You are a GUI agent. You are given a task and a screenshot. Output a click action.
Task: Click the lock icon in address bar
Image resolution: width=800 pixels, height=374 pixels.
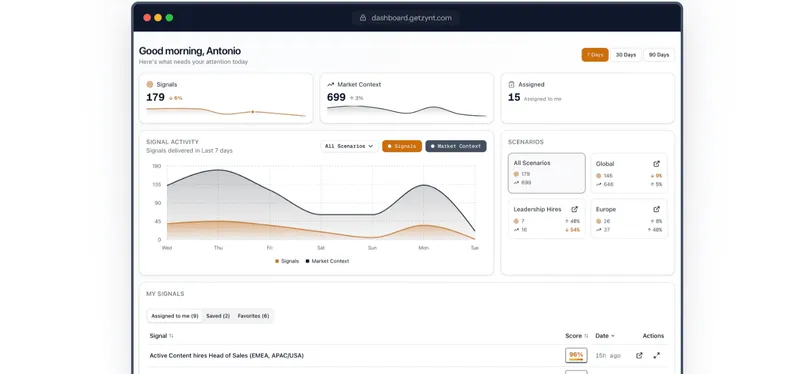(x=363, y=18)
